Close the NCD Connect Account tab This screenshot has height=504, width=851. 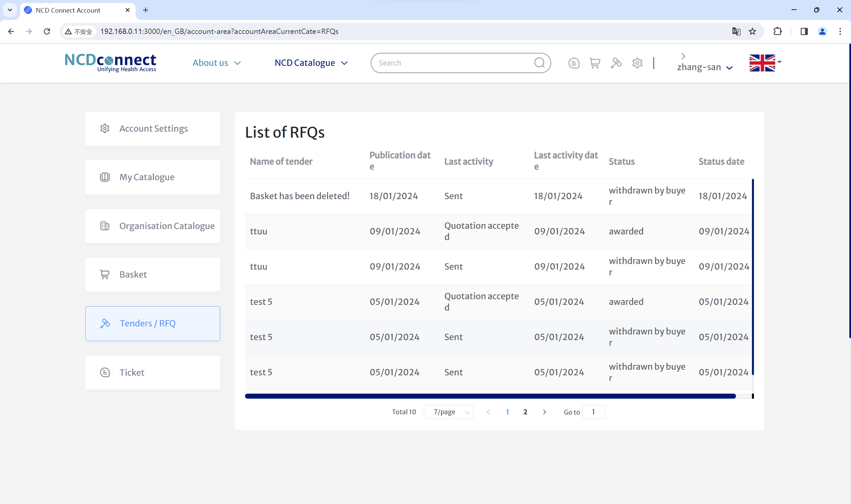(128, 10)
